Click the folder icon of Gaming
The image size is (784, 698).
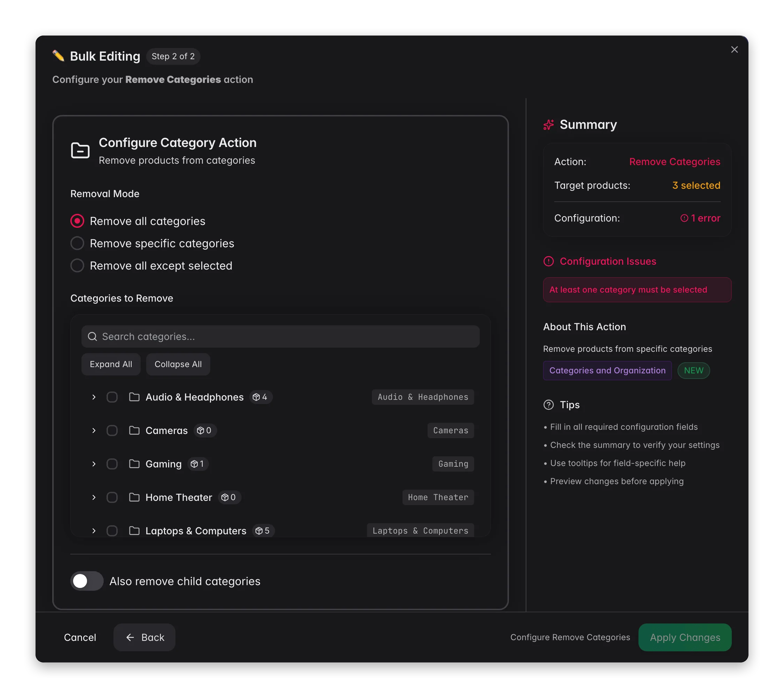134,464
